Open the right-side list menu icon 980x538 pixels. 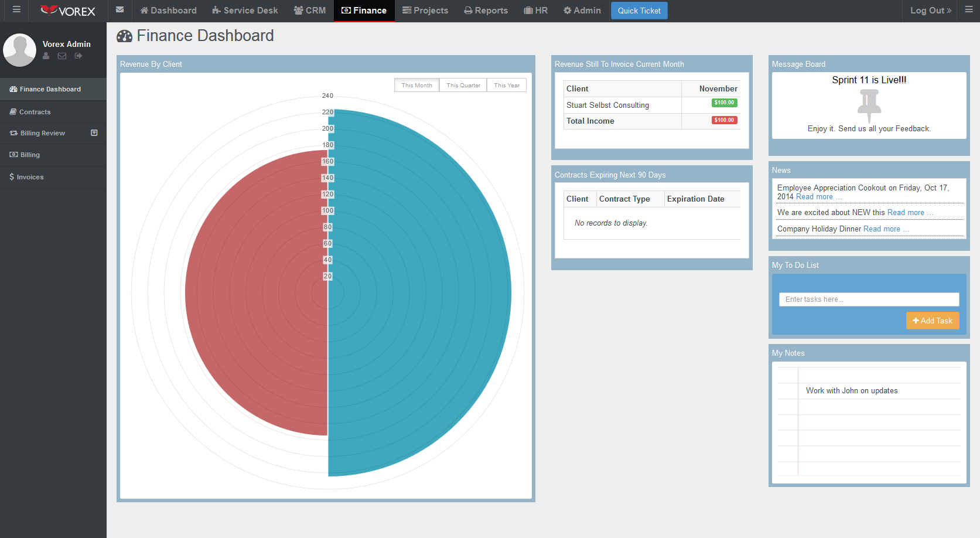click(x=969, y=10)
